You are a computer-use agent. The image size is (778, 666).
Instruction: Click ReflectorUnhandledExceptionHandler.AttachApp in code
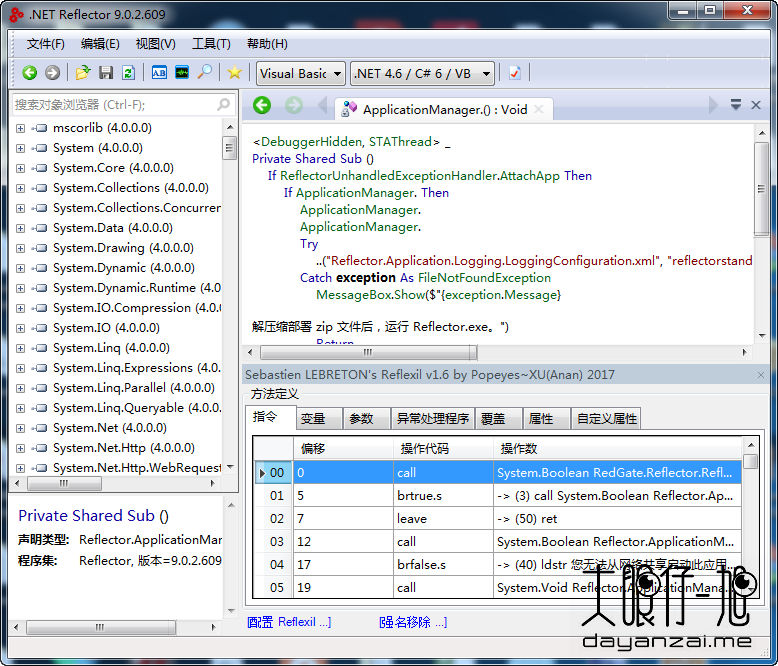[x=420, y=176]
